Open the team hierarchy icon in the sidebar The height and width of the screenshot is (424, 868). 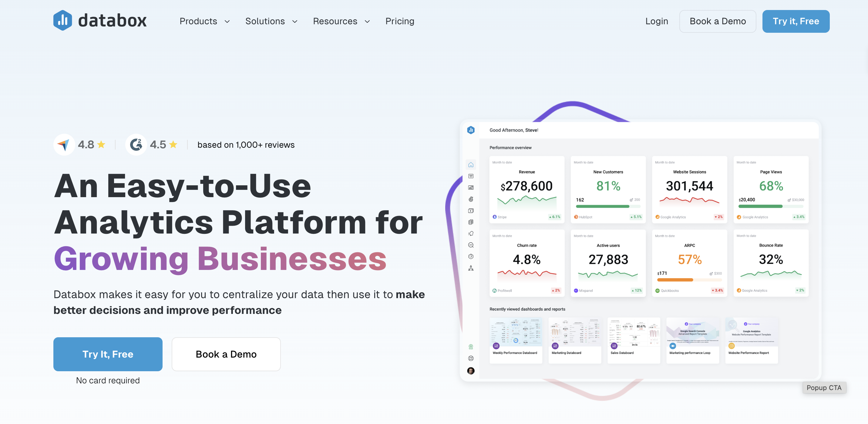(471, 268)
